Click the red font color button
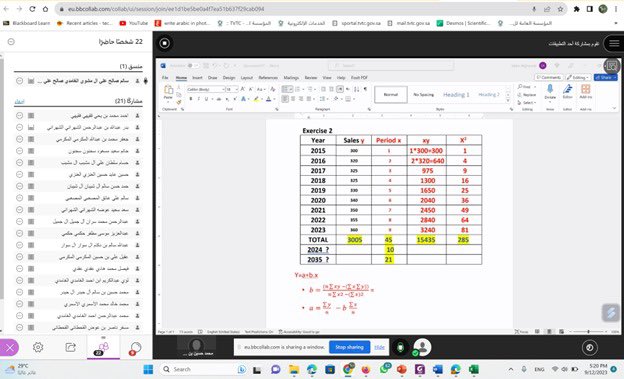 pyautogui.click(x=269, y=99)
